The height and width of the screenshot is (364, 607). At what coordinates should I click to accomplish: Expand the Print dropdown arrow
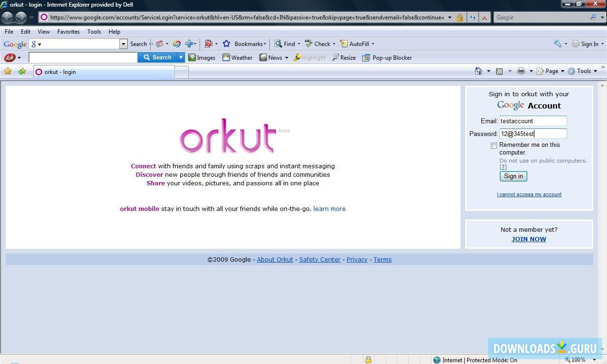[x=531, y=71]
